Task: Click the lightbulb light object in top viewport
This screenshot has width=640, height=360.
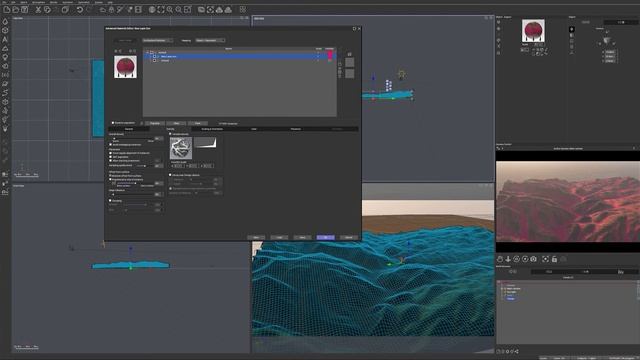Action: point(402,74)
